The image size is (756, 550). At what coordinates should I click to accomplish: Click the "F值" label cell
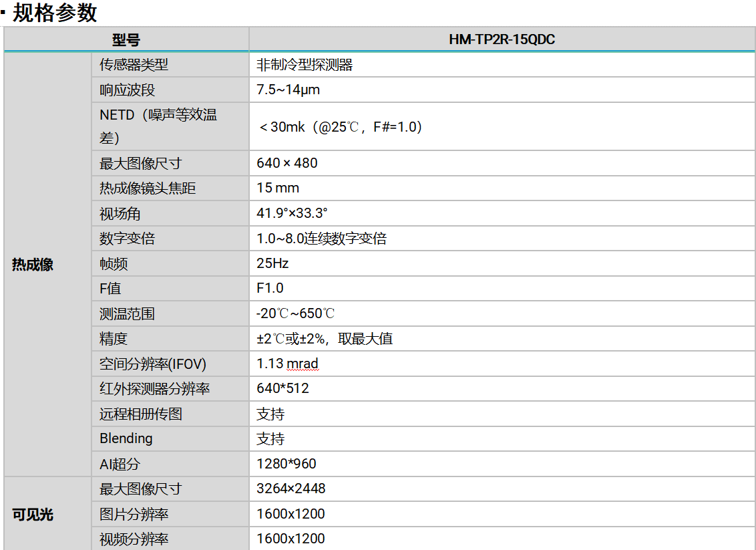(170, 289)
